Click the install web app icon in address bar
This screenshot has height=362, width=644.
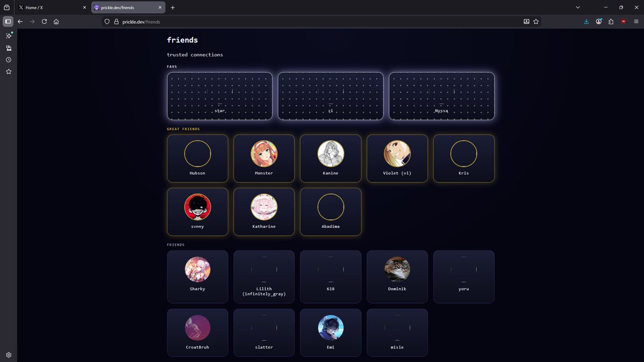point(526,21)
